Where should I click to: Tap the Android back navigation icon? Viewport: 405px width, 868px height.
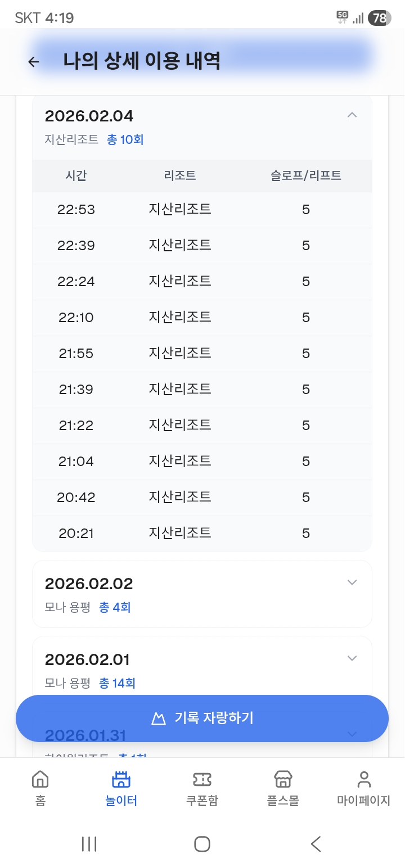pyautogui.click(x=316, y=844)
